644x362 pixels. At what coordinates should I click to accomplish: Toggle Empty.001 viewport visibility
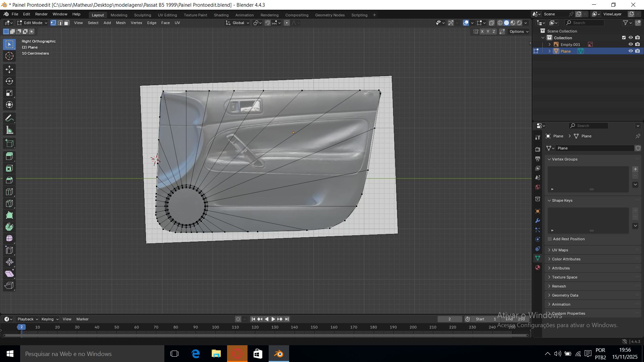click(631, 44)
